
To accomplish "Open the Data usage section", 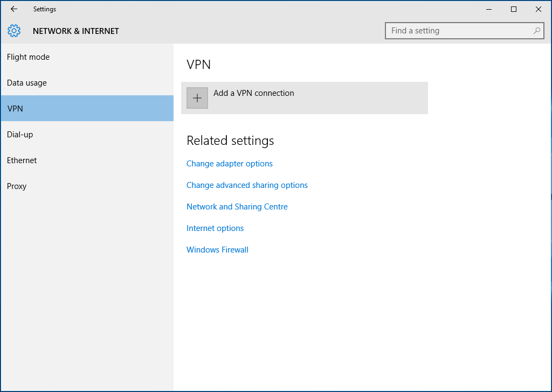I will (26, 82).
